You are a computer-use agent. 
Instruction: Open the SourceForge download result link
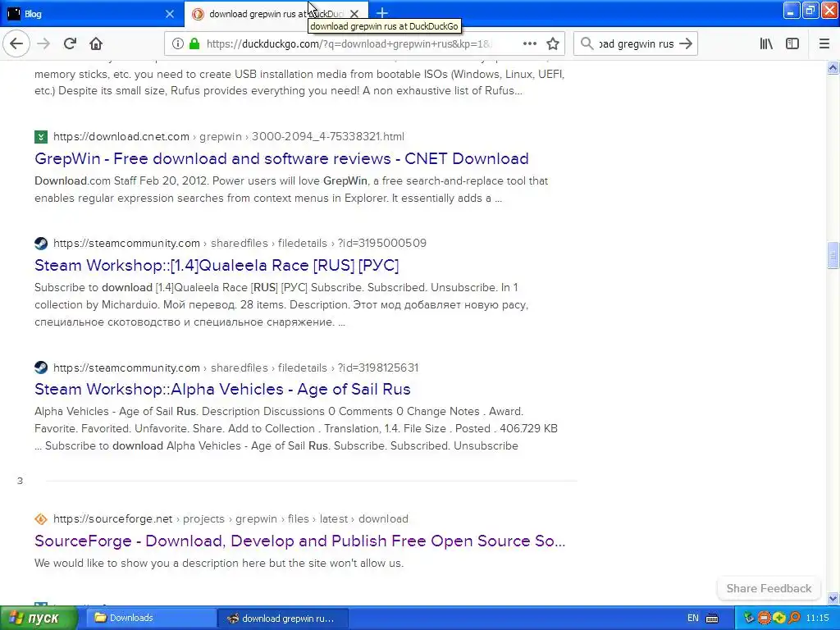299,541
